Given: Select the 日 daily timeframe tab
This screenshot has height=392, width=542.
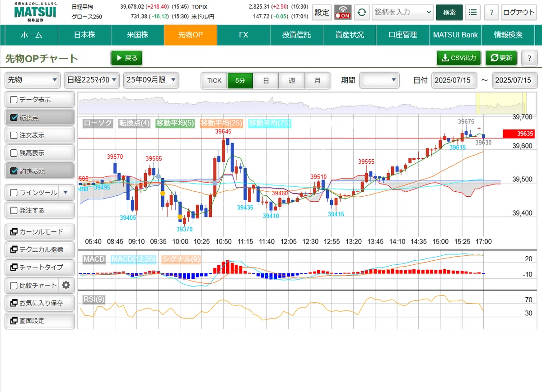Looking at the screenshot, I should click(266, 80).
